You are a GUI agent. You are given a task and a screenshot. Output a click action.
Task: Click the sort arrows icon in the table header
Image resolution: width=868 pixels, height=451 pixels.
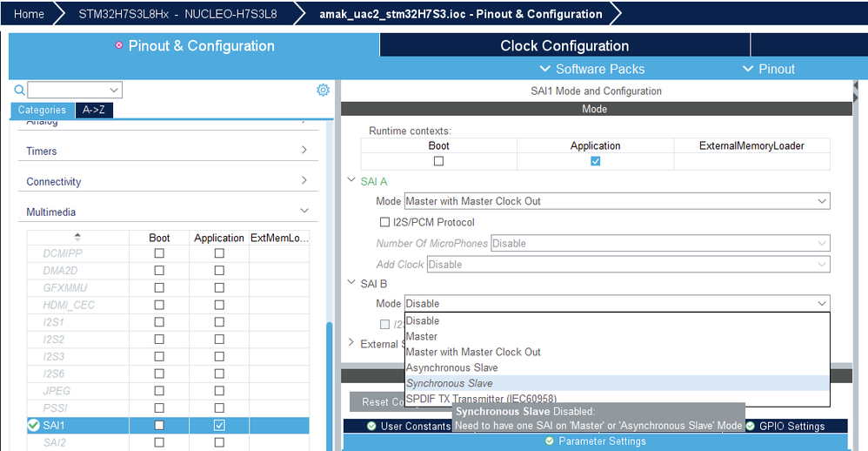click(77, 237)
